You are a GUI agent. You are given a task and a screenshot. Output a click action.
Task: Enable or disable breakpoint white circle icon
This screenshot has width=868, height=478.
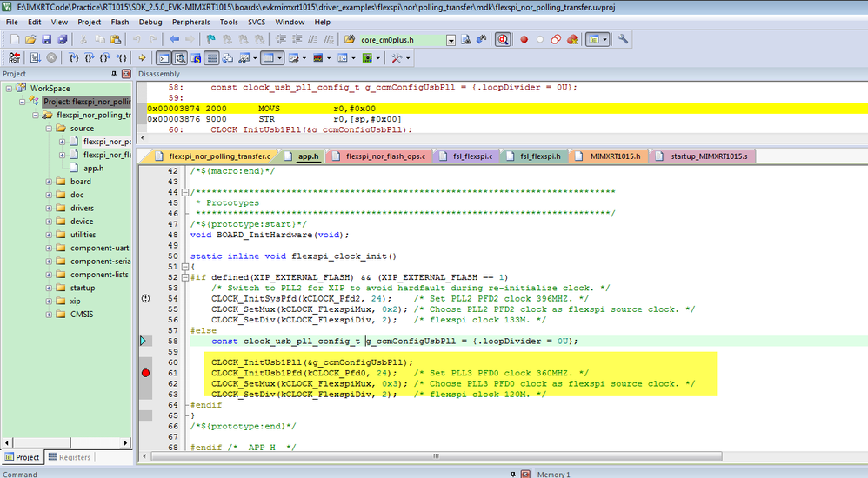[x=540, y=40]
